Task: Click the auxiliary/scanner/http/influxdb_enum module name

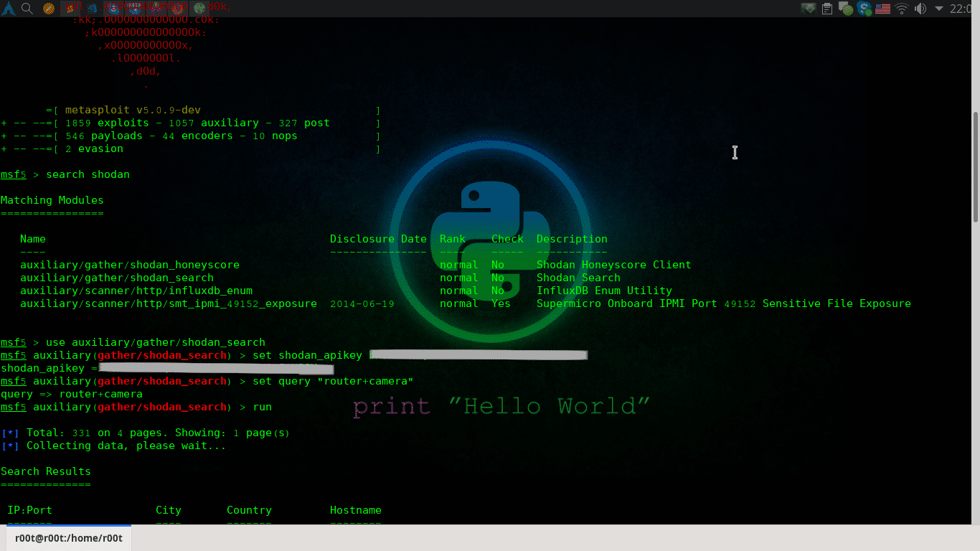Action: pyautogui.click(x=136, y=291)
